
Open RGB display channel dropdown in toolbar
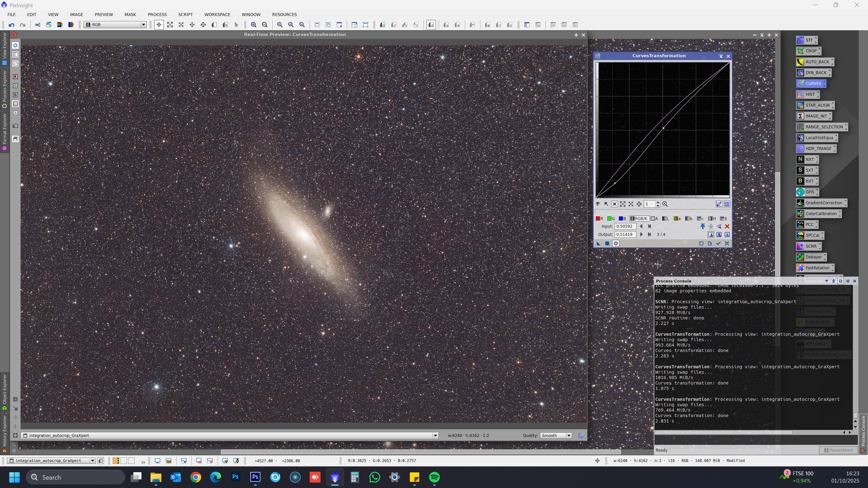coord(143,25)
